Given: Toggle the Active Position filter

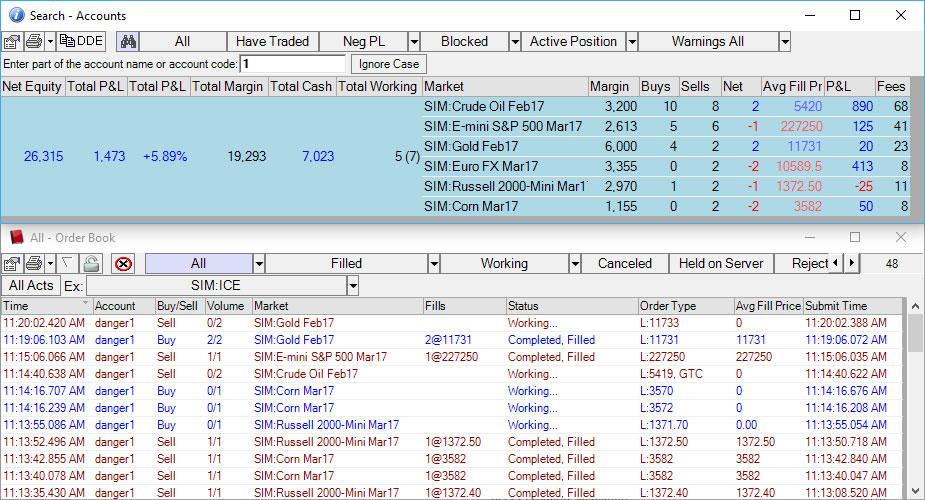Looking at the screenshot, I should [x=573, y=42].
